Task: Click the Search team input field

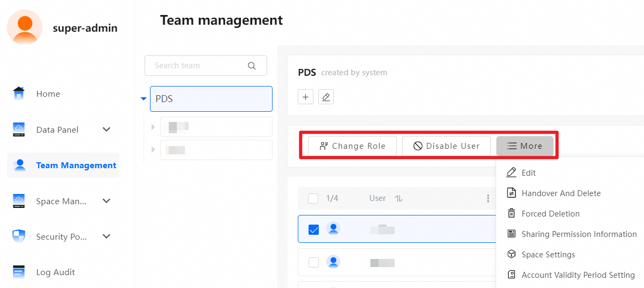Action: tap(198, 66)
